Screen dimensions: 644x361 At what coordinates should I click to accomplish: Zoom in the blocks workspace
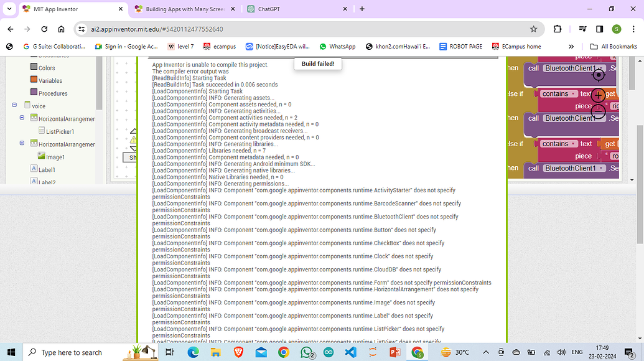pyautogui.click(x=599, y=96)
